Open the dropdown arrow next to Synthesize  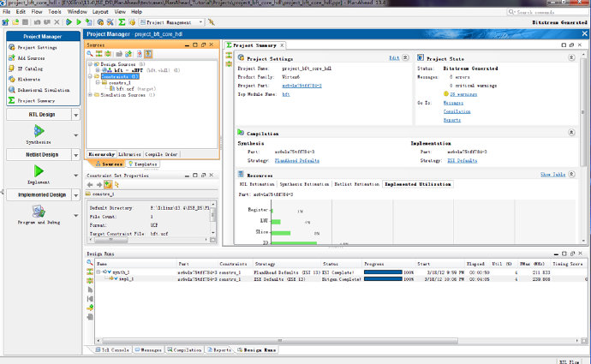75,135
